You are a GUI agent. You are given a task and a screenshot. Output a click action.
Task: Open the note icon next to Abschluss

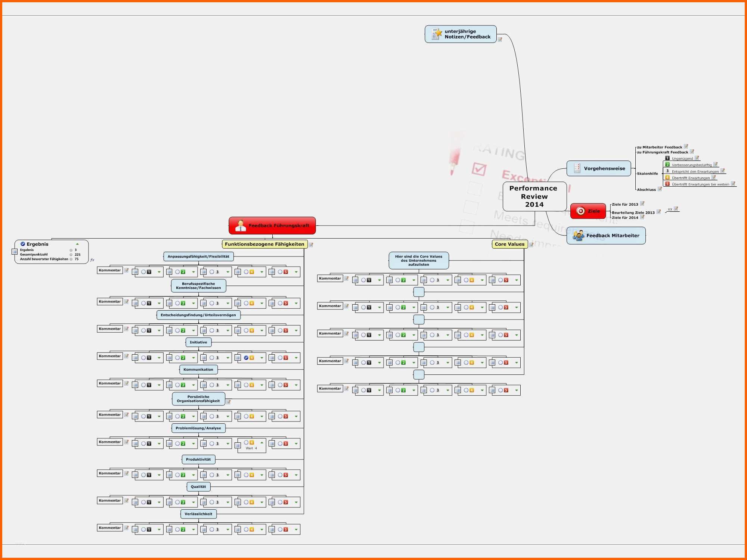[x=660, y=189]
